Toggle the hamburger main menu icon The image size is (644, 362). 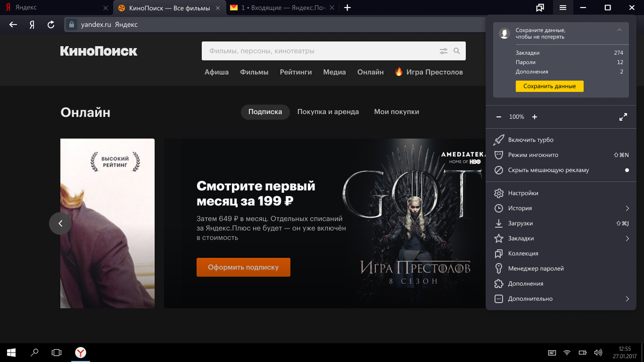point(562,8)
